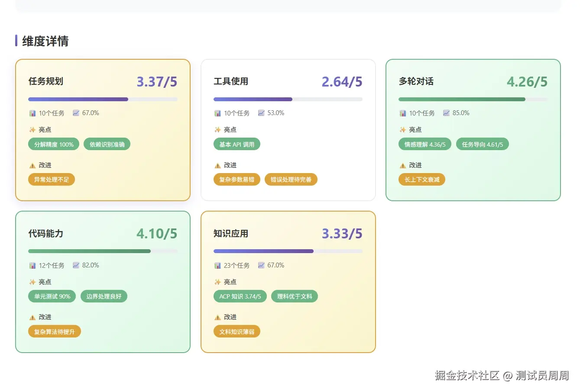Click the 工具使用 score progress bar
This screenshot has width=580, height=392.
point(288,100)
